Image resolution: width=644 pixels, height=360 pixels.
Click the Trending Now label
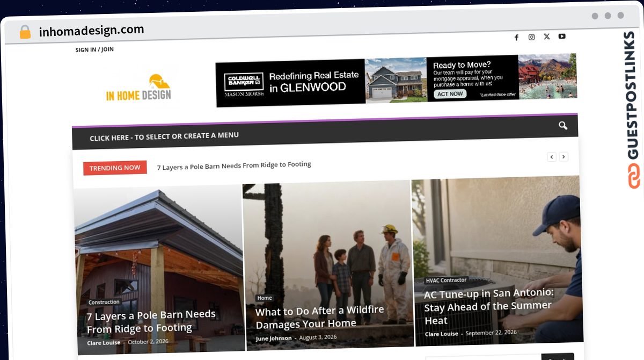pos(115,168)
